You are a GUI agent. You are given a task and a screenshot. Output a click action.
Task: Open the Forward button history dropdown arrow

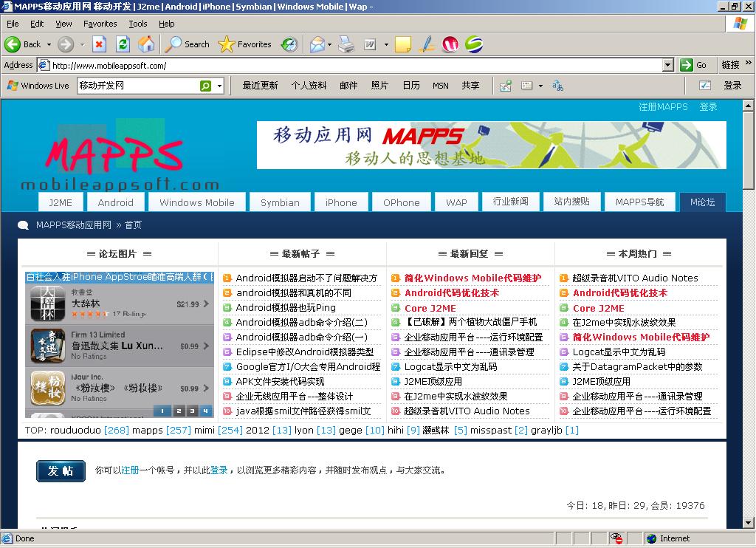[x=82, y=44]
